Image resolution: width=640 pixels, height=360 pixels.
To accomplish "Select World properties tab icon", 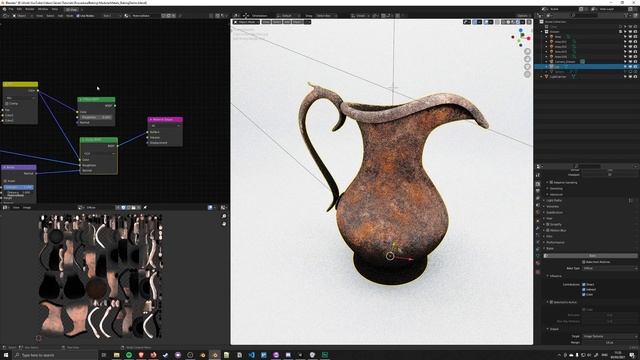I will click(538, 213).
